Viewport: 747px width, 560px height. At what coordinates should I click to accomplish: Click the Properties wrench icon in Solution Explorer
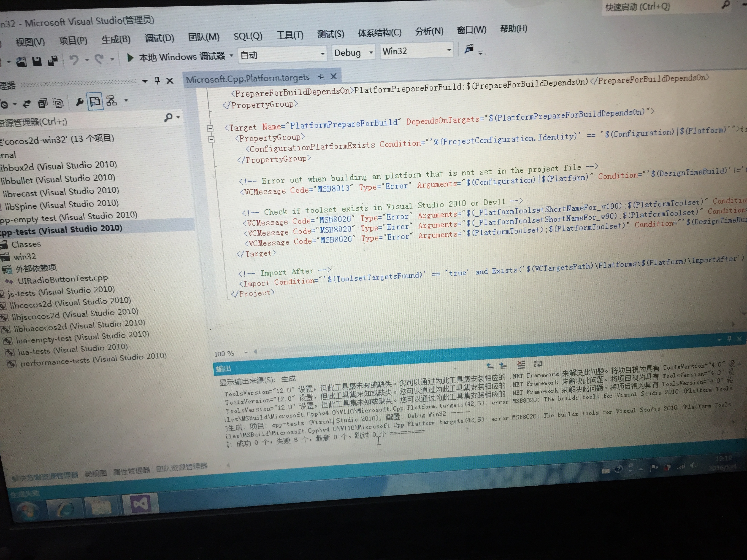80,102
